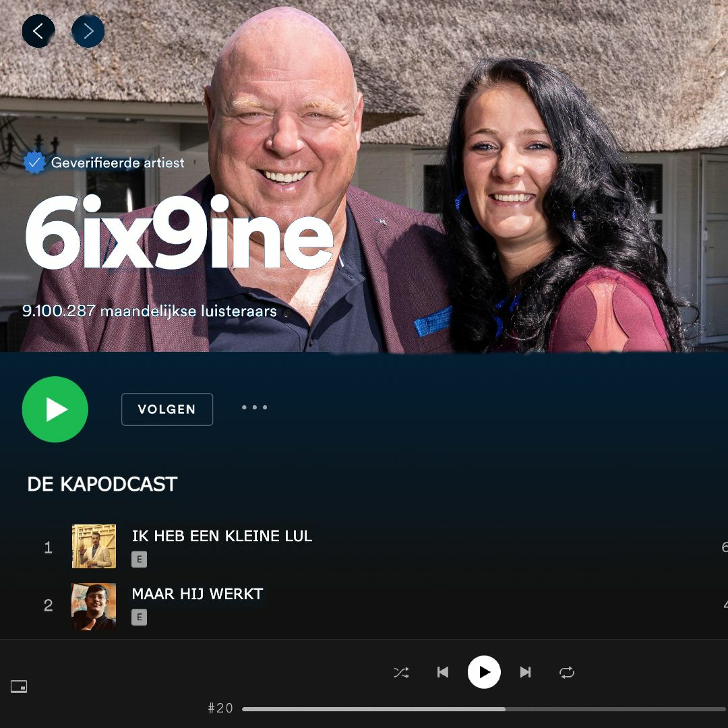Click track number 2 in the list

[48, 605]
